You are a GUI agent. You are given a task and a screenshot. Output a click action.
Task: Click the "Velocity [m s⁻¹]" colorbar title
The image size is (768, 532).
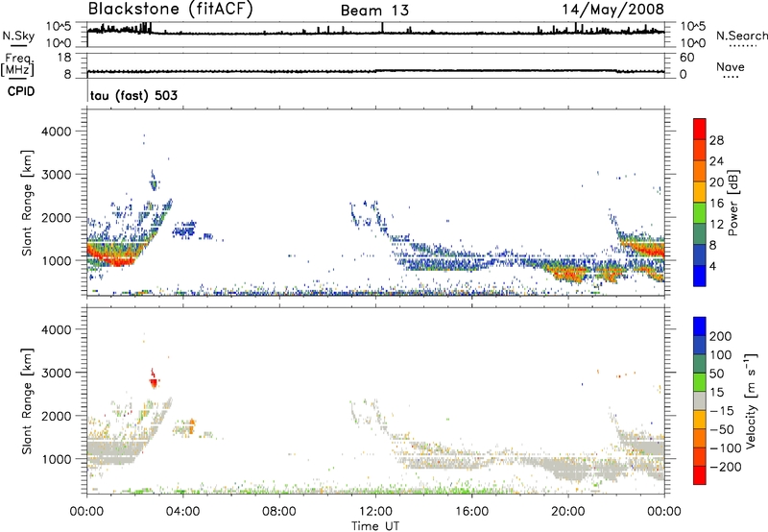coord(751,400)
